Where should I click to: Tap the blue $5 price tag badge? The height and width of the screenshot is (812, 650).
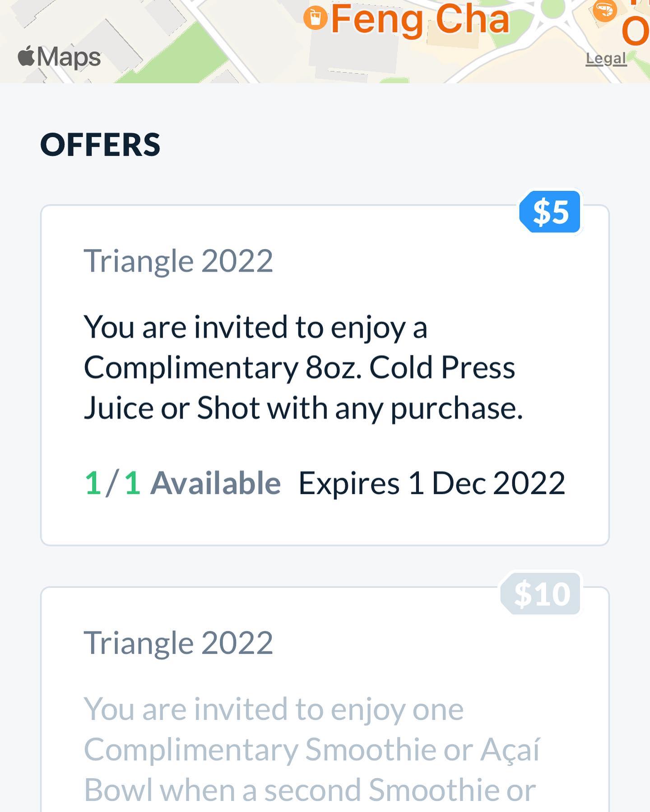(x=550, y=212)
